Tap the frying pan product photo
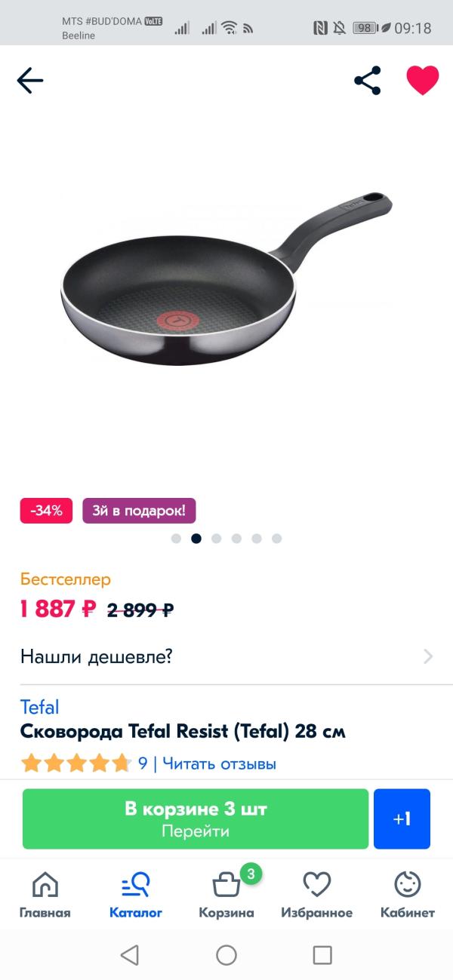This screenshot has height=980, width=453. [x=226, y=281]
